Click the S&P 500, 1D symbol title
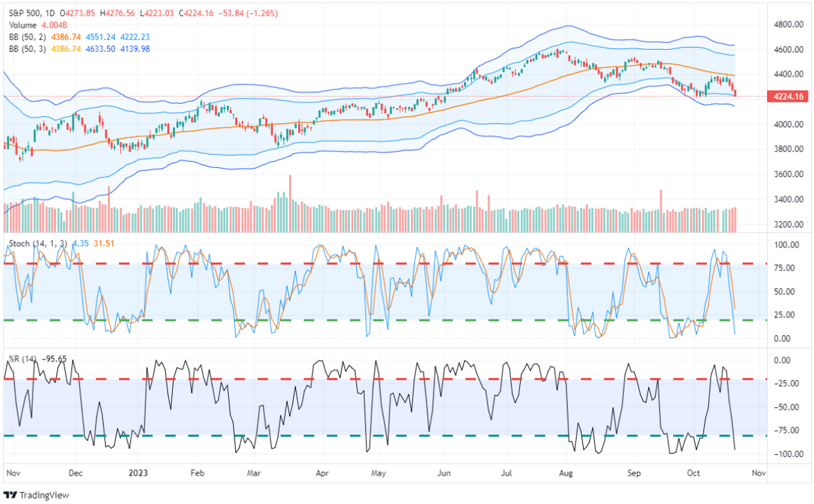This screenshot has height=504, width=814. click(x=33, y=13)
